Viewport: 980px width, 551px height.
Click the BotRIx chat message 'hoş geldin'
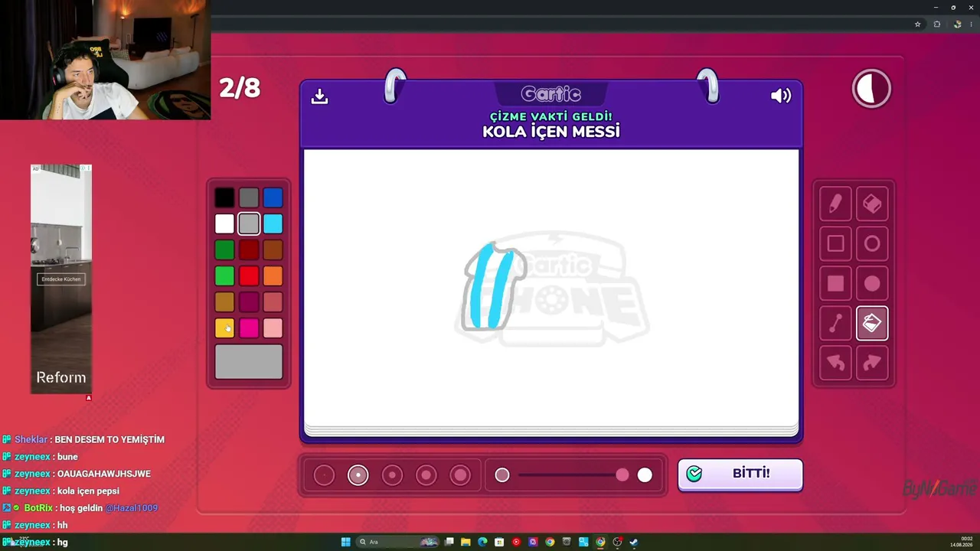tap(81, 508)
